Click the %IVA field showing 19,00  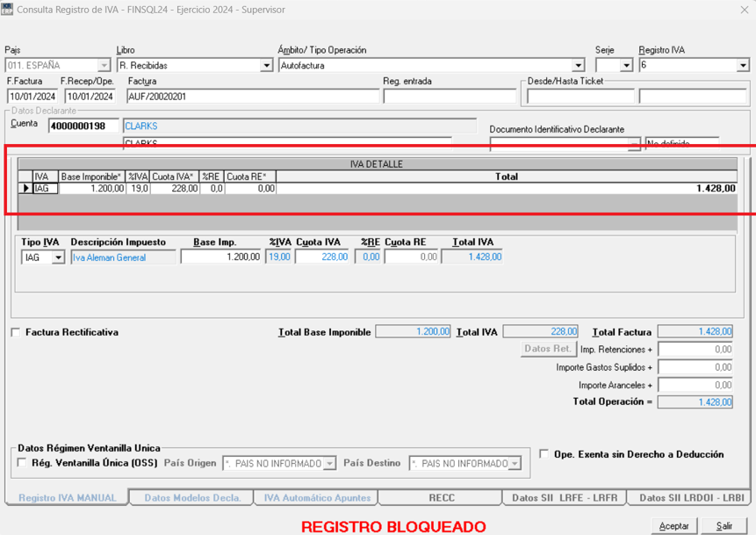(x=279, y=257)
